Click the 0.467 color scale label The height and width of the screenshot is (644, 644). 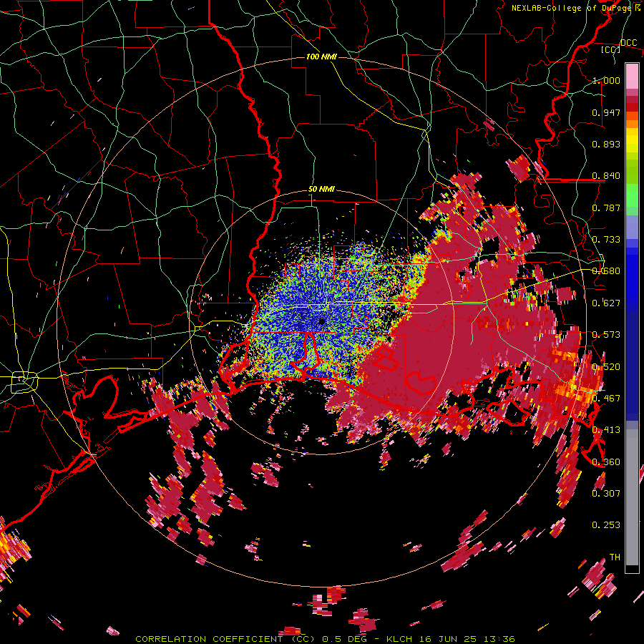pyautogui.click(x=606, y=399)
